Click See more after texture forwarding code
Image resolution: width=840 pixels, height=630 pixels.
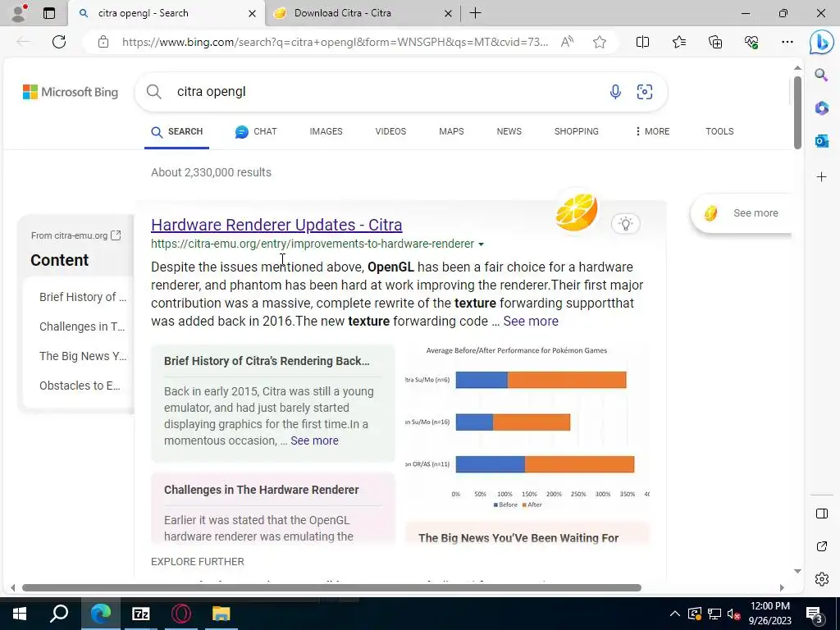(531, 321)
